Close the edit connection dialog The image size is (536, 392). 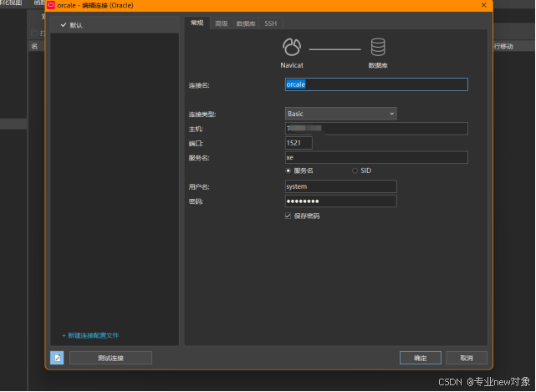pyautogui.click(x=483, y=5)
